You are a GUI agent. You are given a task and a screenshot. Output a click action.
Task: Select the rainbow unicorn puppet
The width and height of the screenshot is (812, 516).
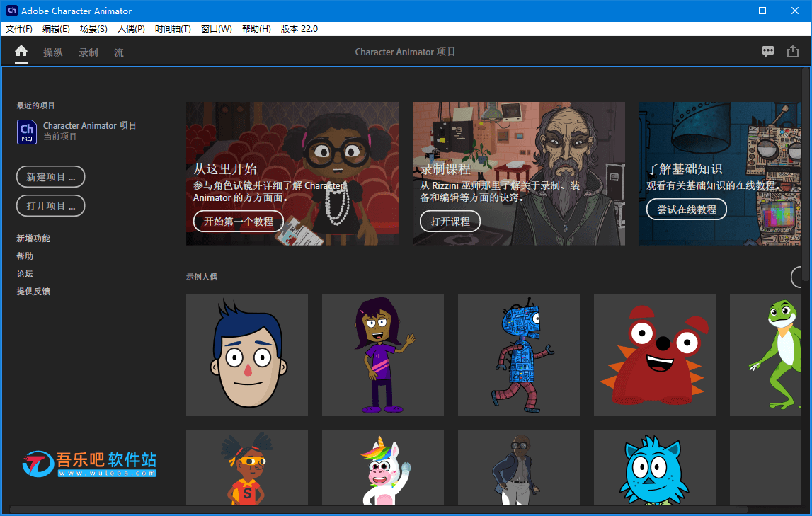coord(383,468)
